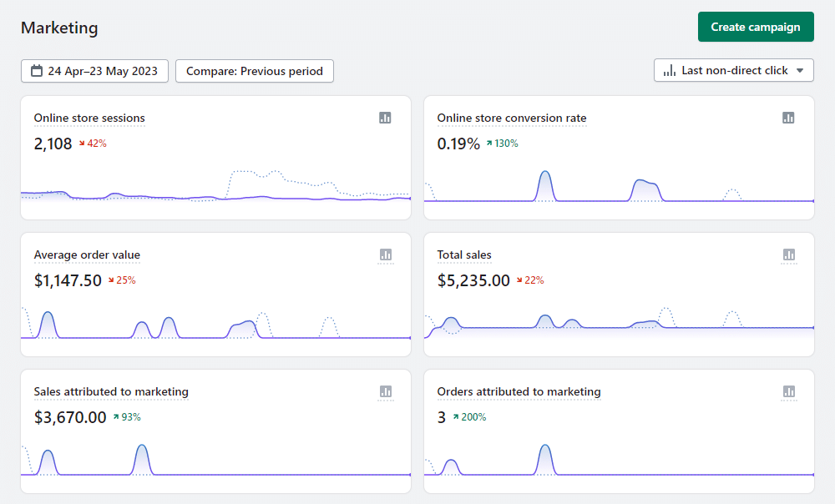Open Orders attributed to marketing title link
Screen dimensions: 835x504
(x=519, y=391)
